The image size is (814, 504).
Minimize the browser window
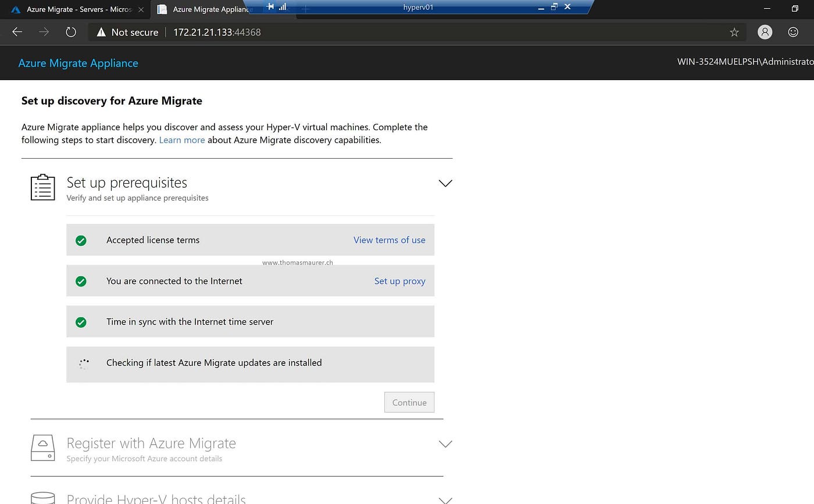tap(767, 9)
